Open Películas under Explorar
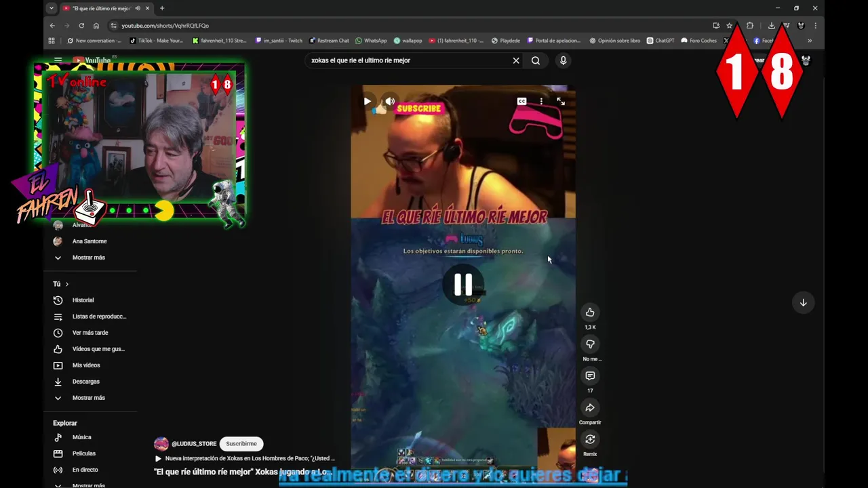Viewport: 868px width, 488px height. coord(84,453)
